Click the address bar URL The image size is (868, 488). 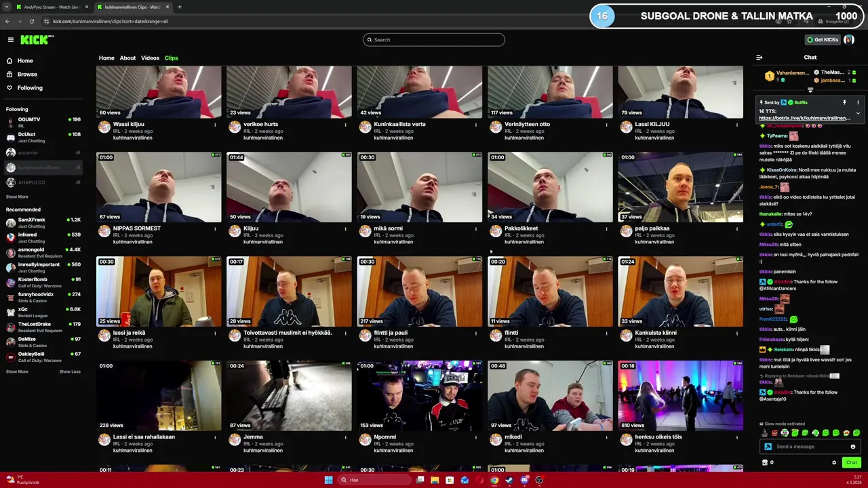(111, 21)
